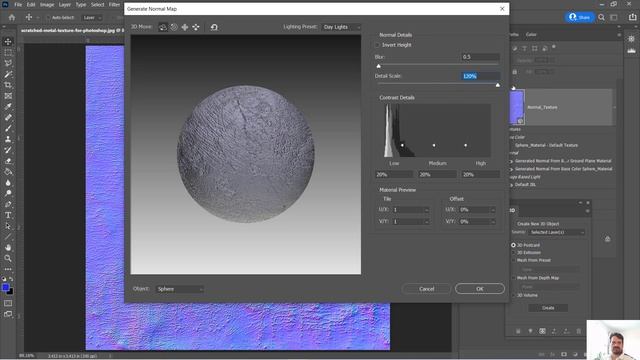
Task: Select the Horizontal Type tool
Action: click(x=8, y=215)
